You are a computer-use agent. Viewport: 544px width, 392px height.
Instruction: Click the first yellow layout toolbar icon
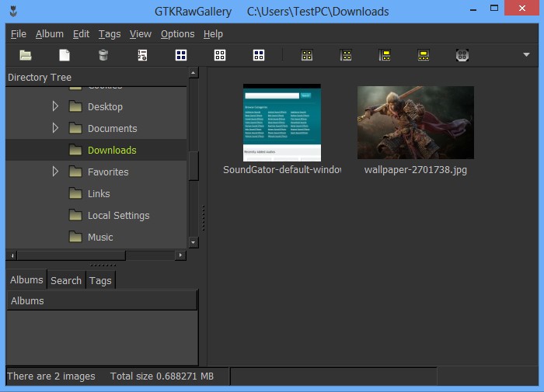pos(307,55)
